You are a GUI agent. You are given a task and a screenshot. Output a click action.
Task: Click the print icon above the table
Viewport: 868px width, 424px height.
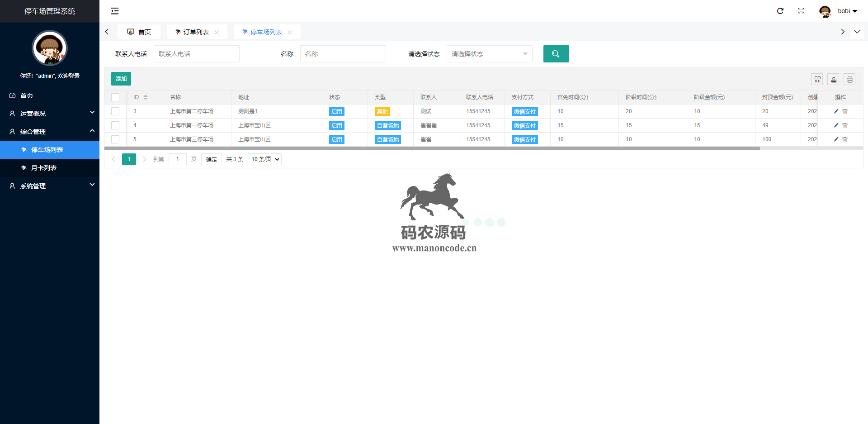click(x=850, y=79)
